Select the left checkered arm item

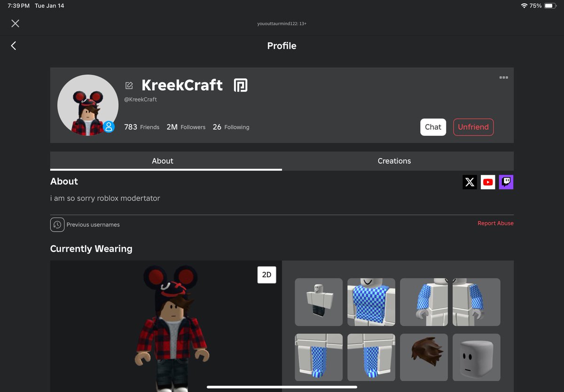click(x=424, y=302)
